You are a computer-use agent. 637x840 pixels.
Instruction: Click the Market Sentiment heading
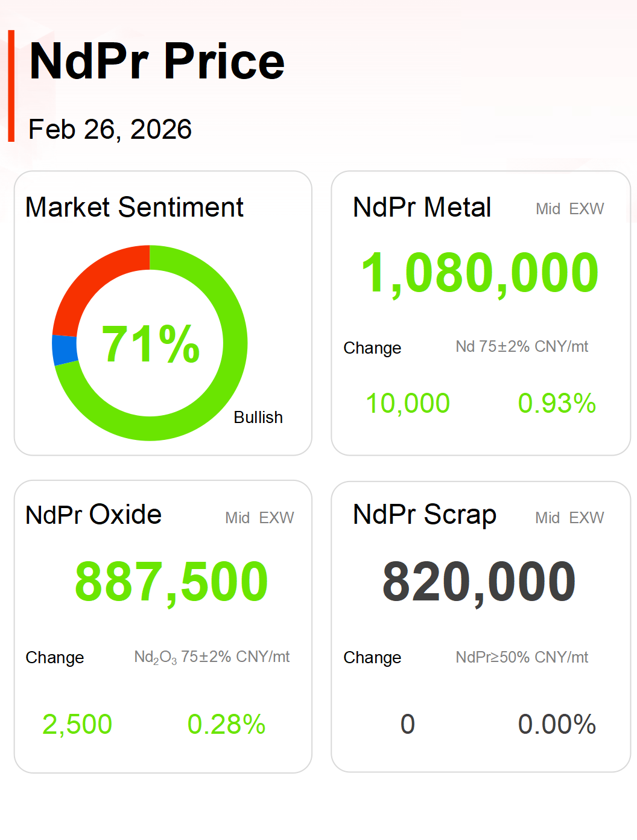[x=135, y=208]
